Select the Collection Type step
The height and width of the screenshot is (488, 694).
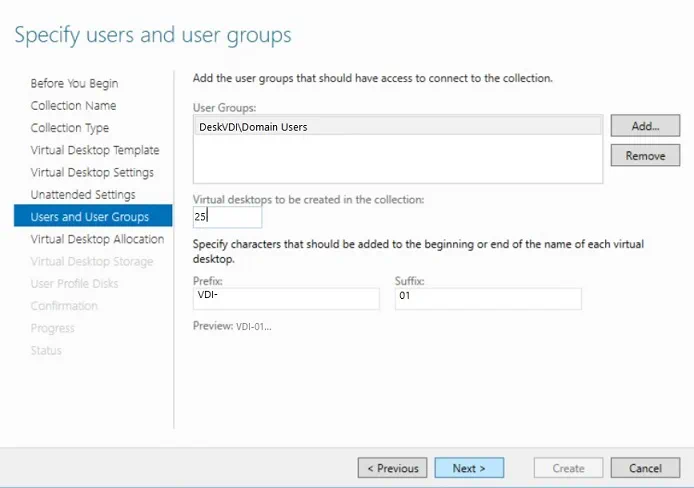[70, 128]
